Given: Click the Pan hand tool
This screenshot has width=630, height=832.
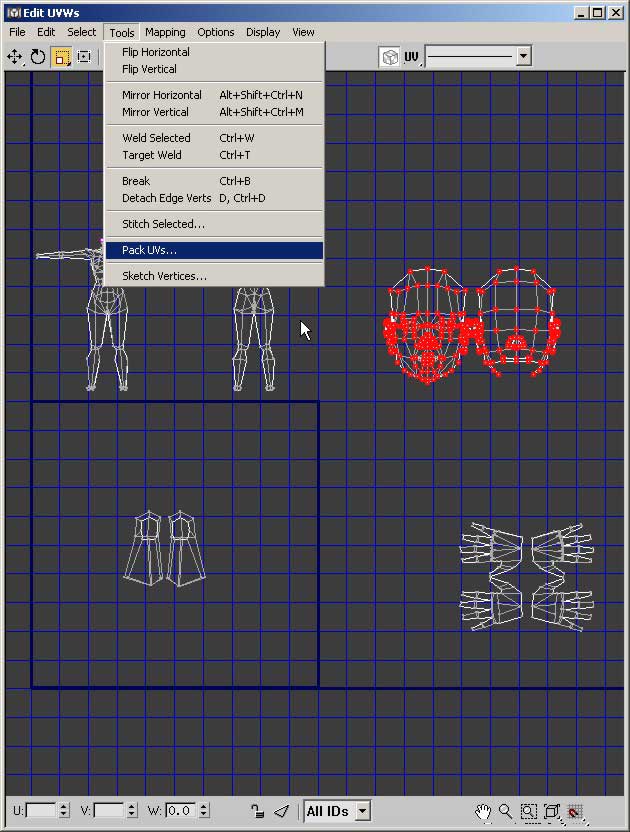Looking at the screenshot, I should (x=484, y=811).
